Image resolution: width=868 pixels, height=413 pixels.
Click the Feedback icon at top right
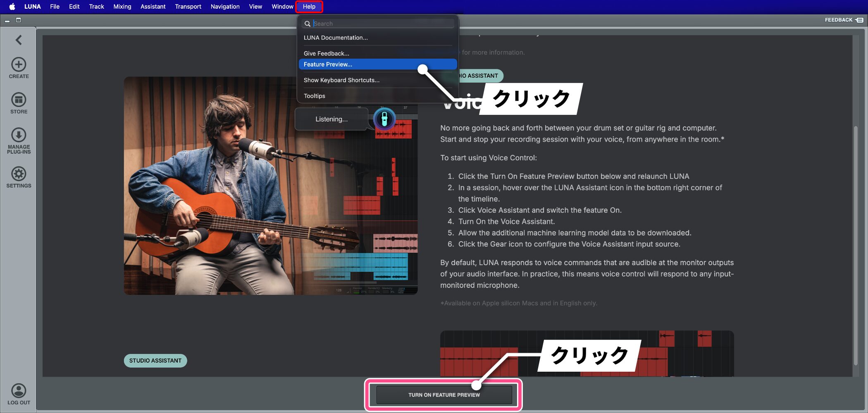(x=859, y=20)
